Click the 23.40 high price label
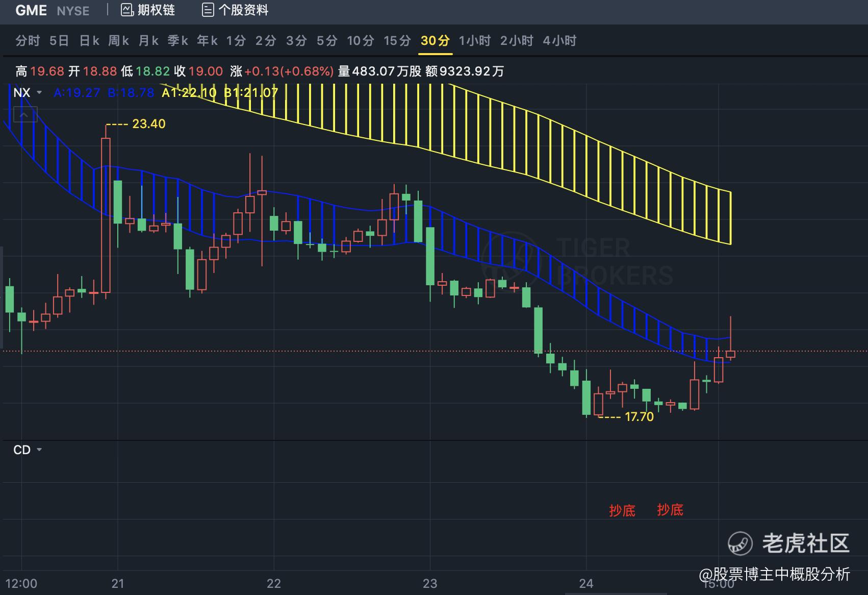The height and width of the screenshot is (595, 868). click(x=148, y=123)
